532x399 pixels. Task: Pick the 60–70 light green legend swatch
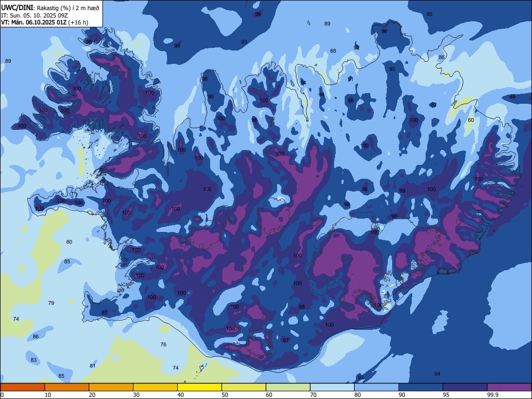pos(288,387)
